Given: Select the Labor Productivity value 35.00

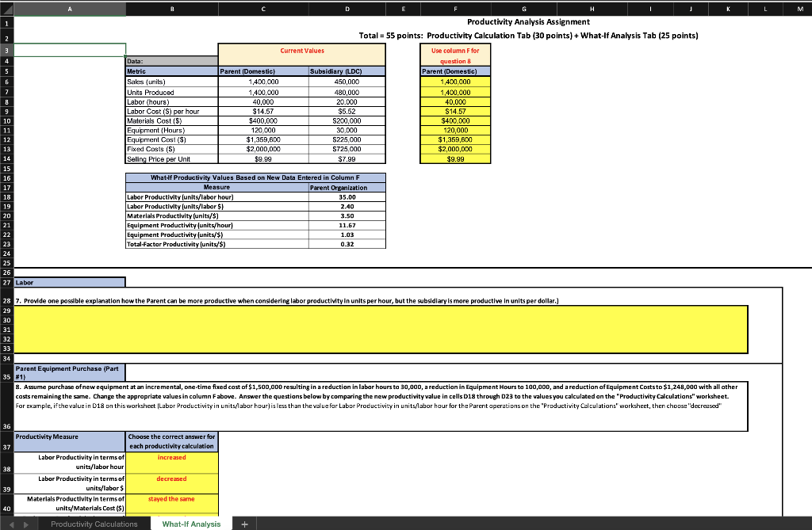Looking at the screenshot, I should (x=347, y=196).
